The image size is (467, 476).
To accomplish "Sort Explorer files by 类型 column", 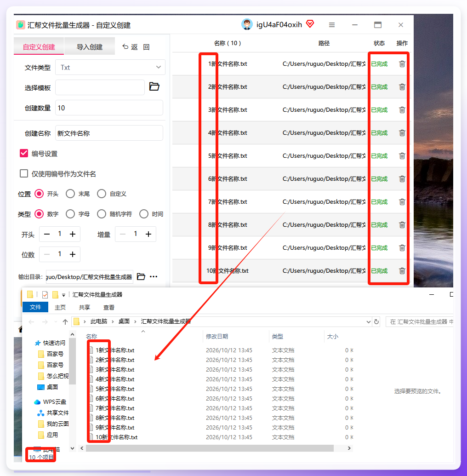I will [x=277, y=336].
